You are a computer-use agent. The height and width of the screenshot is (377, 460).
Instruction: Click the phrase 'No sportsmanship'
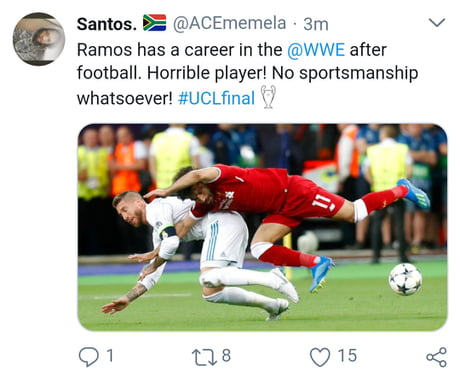click(345, 74)
